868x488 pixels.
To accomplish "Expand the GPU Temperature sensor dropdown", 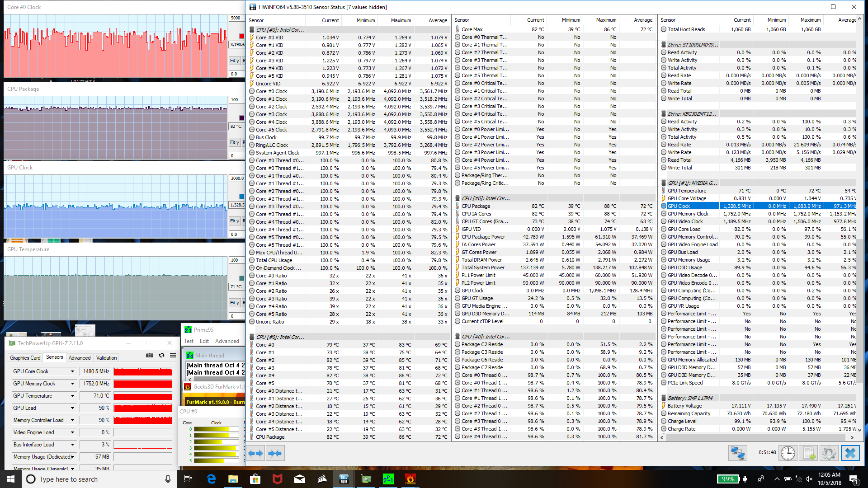I will 72,396.
